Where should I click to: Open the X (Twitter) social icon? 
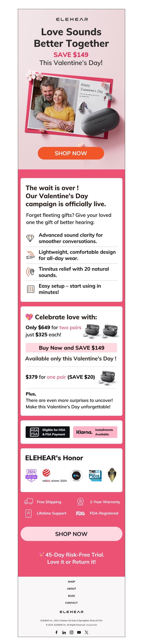click(86, 632)
